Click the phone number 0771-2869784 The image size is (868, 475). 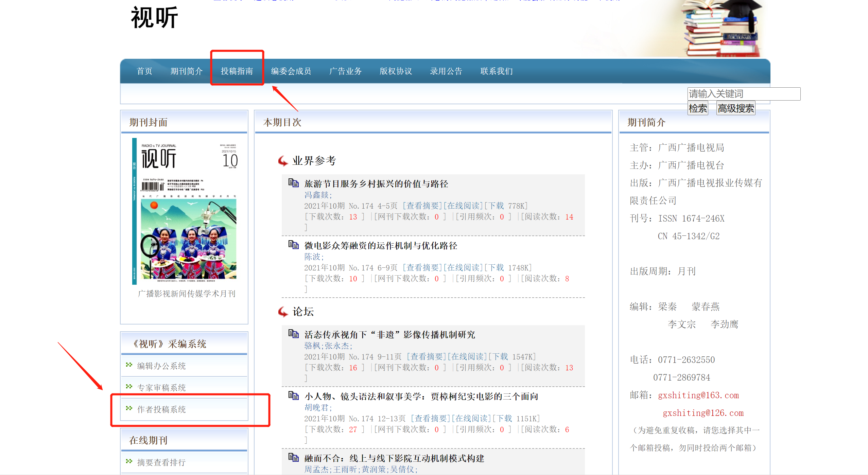tap(682, 377)
